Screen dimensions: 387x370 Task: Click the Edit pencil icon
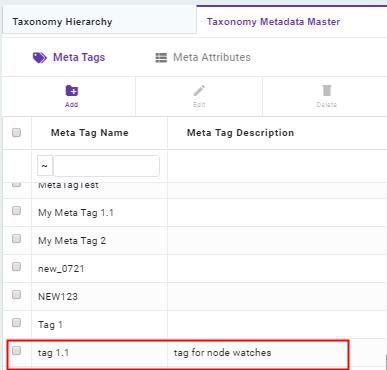tap(199, 90)
